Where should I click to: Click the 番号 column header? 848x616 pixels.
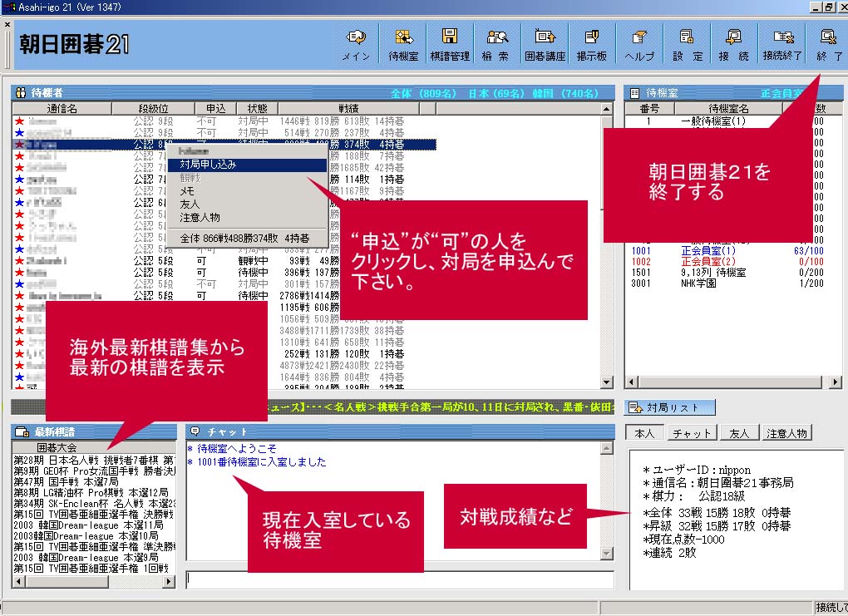pos(649,109)
